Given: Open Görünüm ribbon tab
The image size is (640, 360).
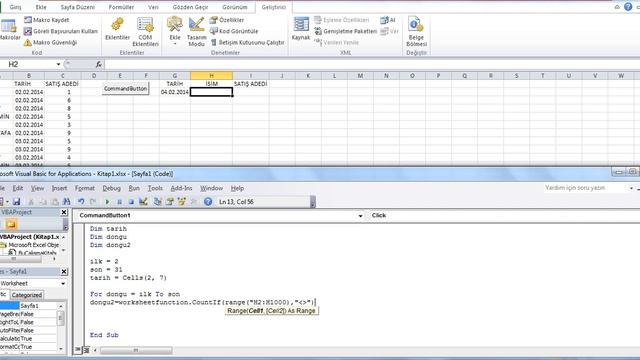Looking at the screenshot, I should [235, 7].
